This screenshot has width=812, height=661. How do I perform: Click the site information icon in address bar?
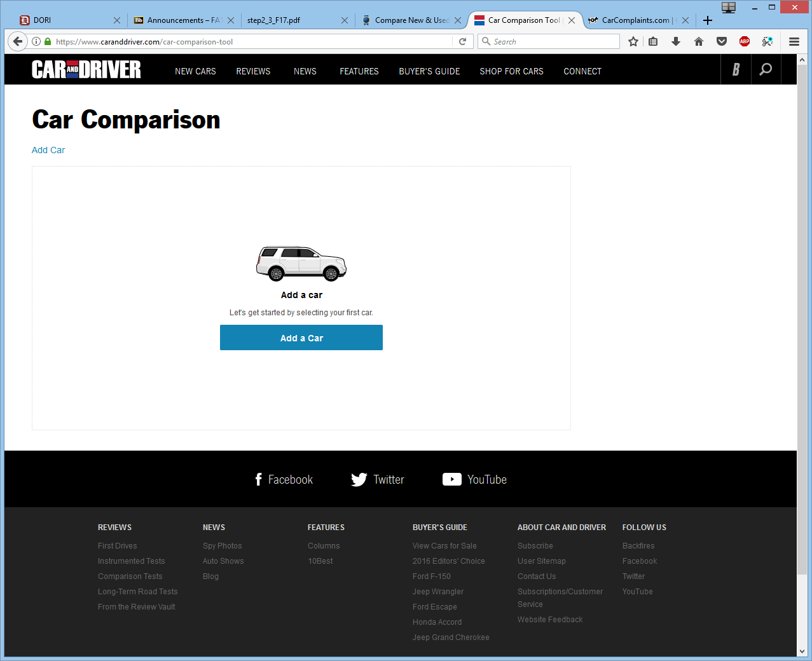(x=36, y=41)
